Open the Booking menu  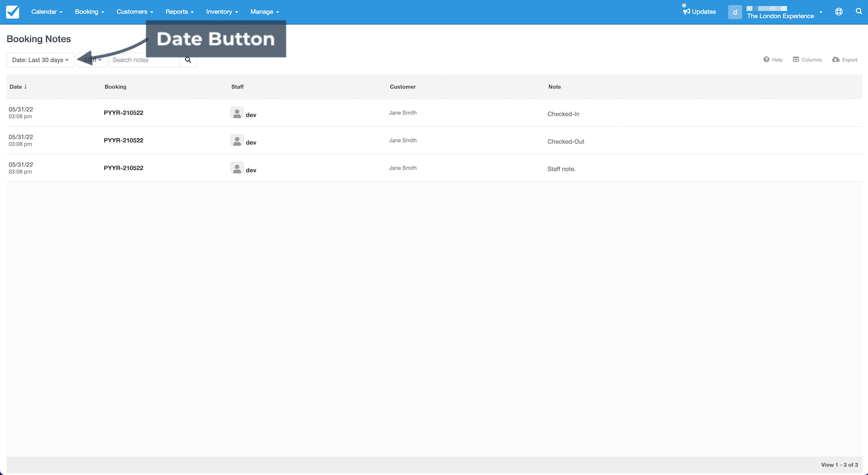pos(90,12)
